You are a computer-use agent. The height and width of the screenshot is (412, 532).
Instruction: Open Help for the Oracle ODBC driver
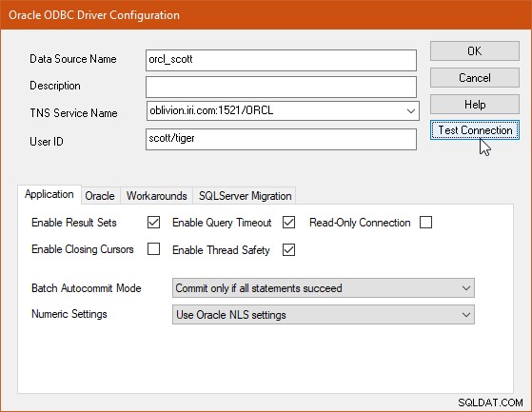(474, 104)
